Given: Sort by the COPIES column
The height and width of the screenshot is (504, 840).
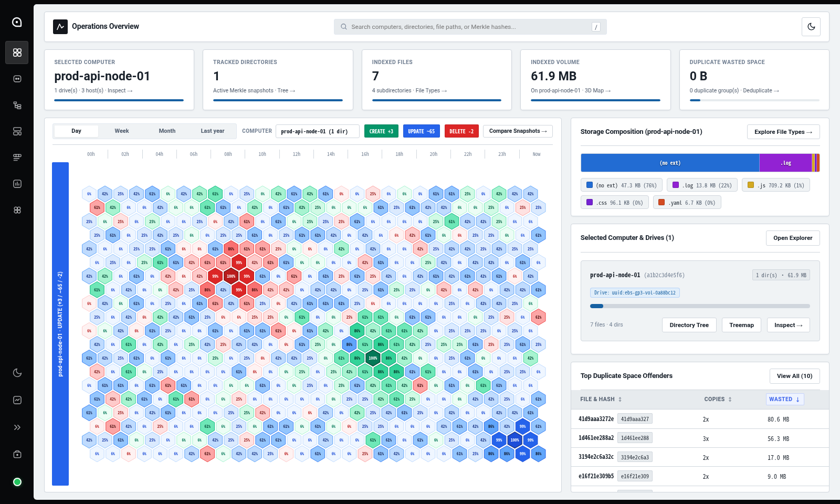Looking at the screenshot, I should (x=718, y=399).
